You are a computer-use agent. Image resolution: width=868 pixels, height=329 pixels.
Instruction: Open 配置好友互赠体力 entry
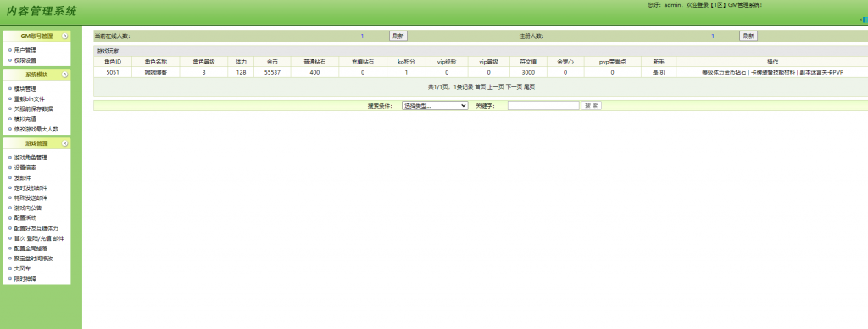pyautogui.click(x=36, y=228)
